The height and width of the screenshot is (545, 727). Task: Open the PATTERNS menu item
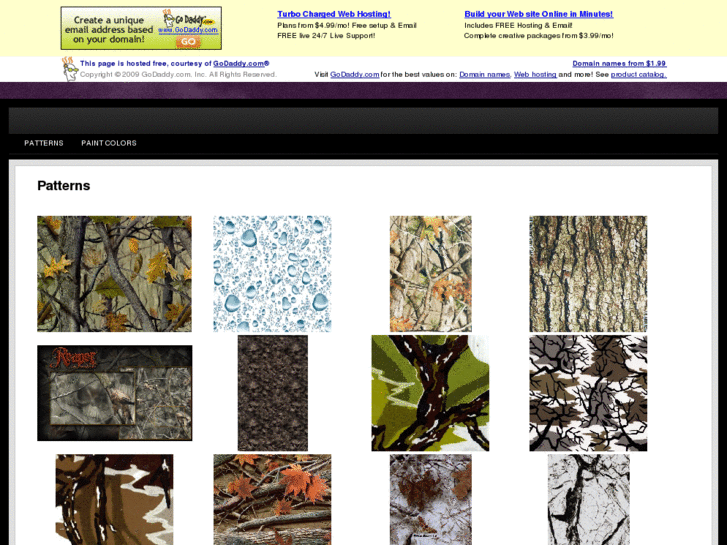(44, 143)
